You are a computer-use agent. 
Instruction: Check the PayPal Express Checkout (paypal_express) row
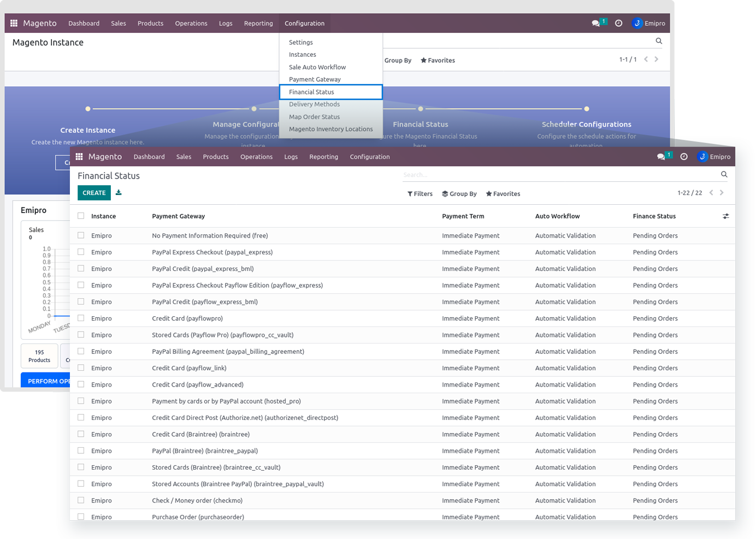coord(81,252)
